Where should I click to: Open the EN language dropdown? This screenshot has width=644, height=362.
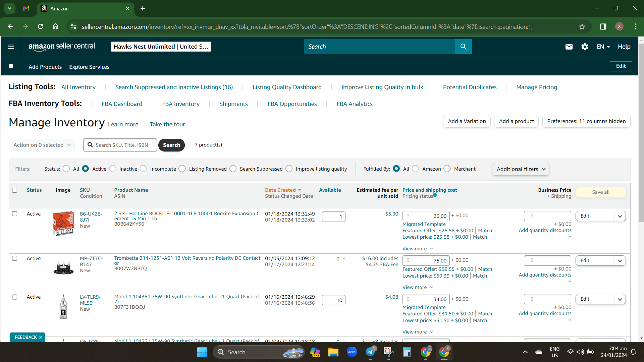[603, 47]
